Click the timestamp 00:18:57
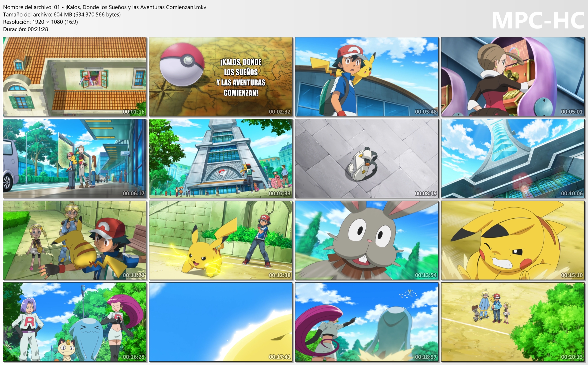 pos(426,357)
